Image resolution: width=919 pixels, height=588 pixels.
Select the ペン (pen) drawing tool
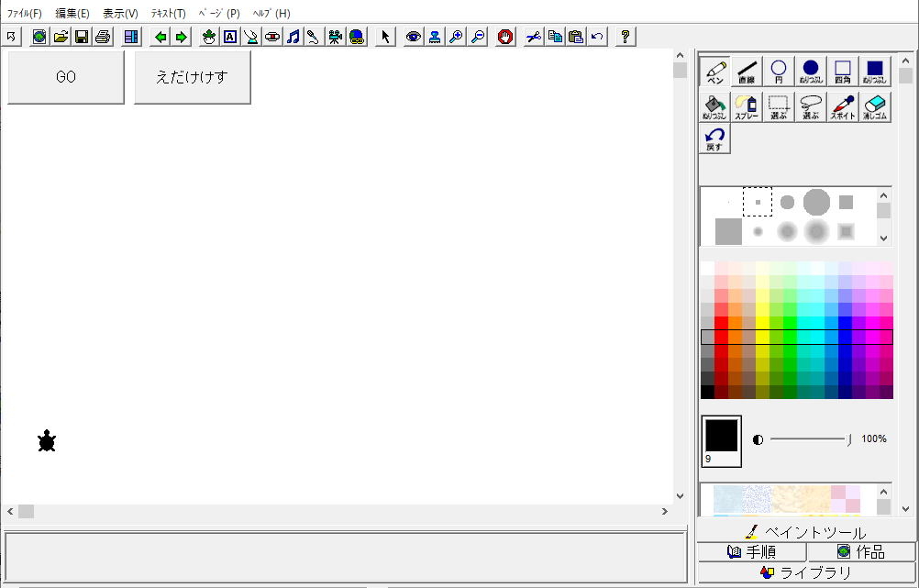714,72
